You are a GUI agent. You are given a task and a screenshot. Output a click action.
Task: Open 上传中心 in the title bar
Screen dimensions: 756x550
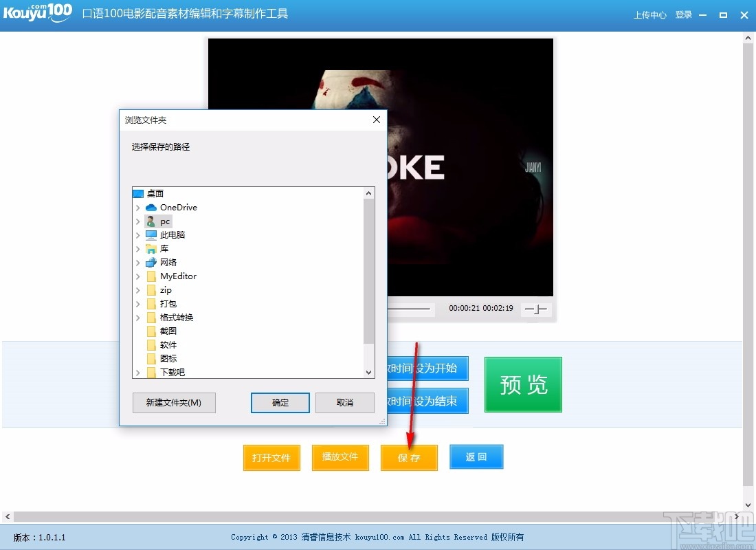(x=649, y=15)
